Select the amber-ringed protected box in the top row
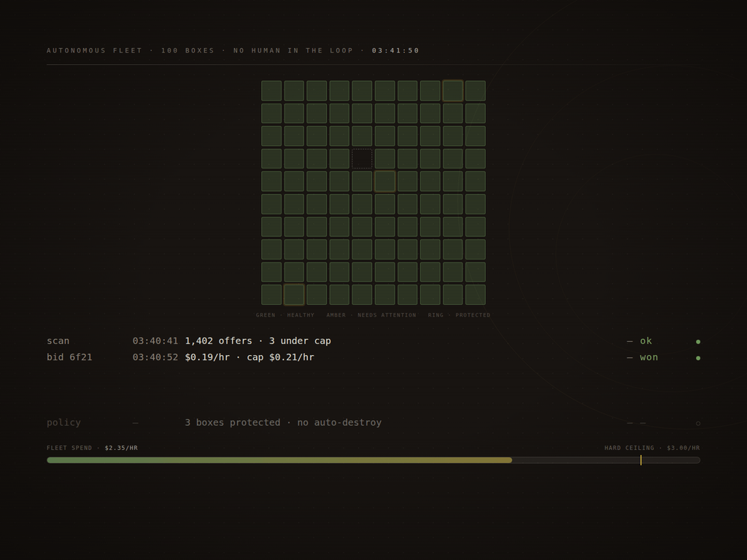747x560 pixels. [452, 90]
